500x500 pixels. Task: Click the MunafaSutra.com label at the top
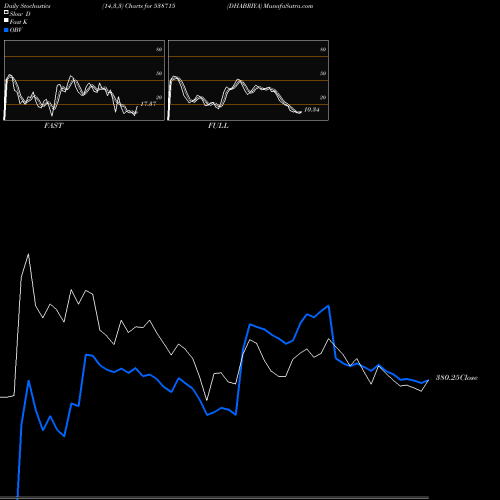coord(288,6)
